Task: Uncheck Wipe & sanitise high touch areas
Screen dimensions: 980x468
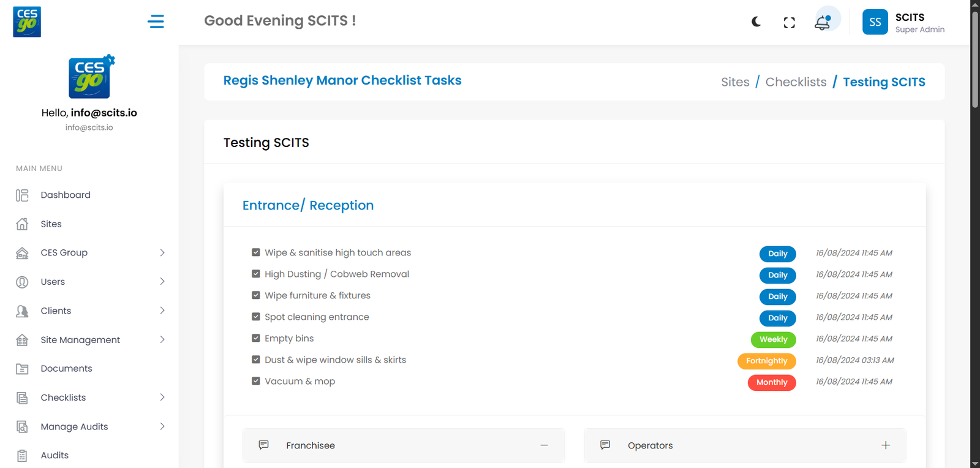Action: coord(256,252)
